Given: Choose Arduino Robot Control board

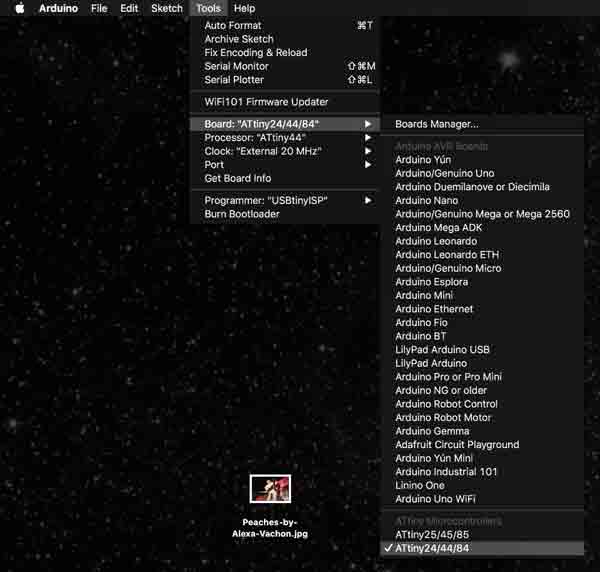Looking at the screenshot, I should [x=483, y=404].
